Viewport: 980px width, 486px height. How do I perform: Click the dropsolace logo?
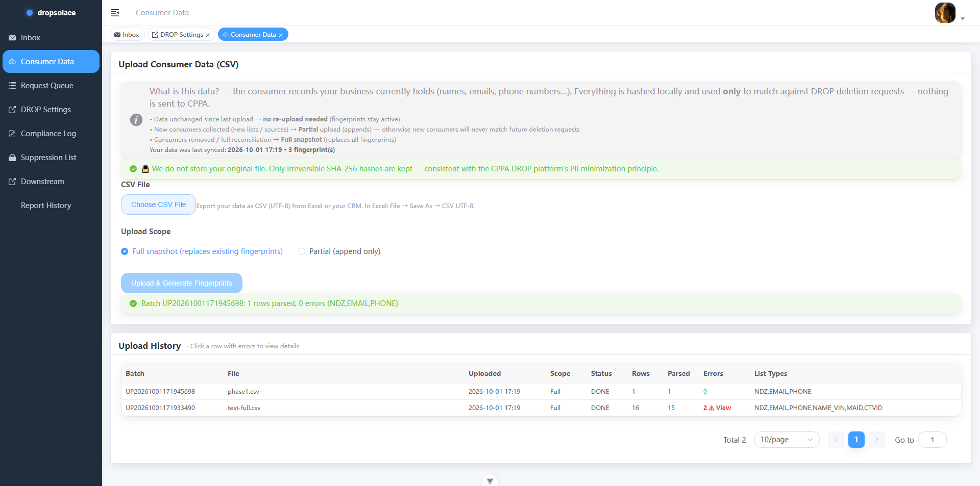point(51,13)
